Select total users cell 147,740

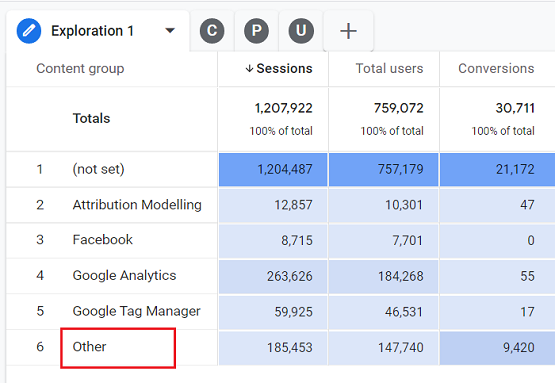(384, 348)
